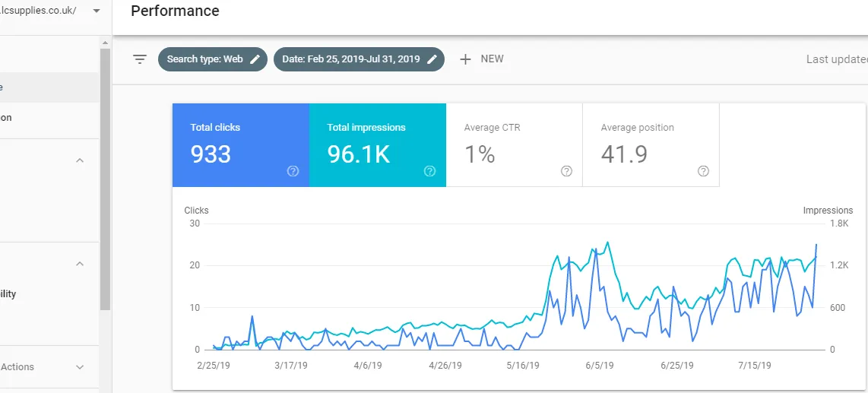The image size is (868, 393).
Task: Click the 4/26/19 date label on chart
Action: coord(445,366)
